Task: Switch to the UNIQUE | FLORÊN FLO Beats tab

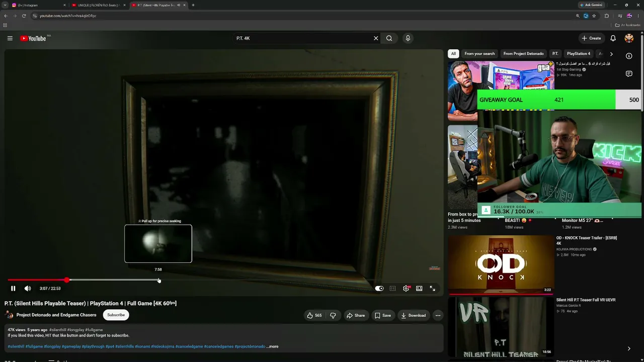Action: pyautogui.click(x=98, y=5)
